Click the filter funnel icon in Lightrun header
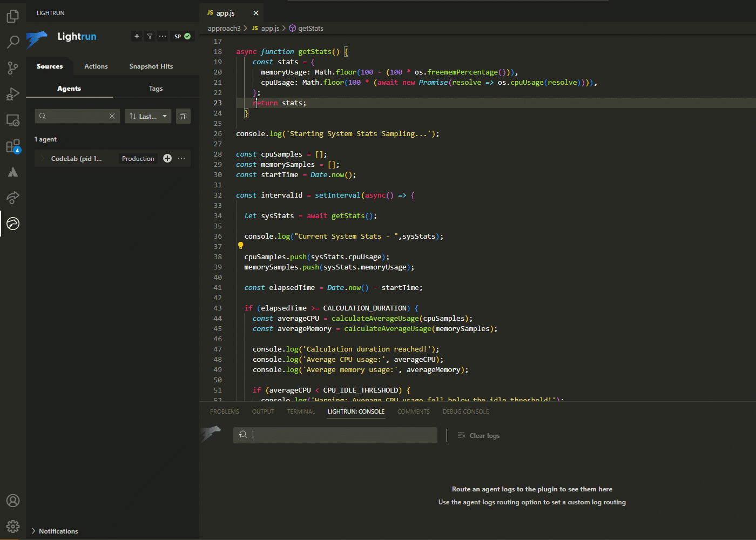Screen dimensions: 756x540 pos(150,36)
